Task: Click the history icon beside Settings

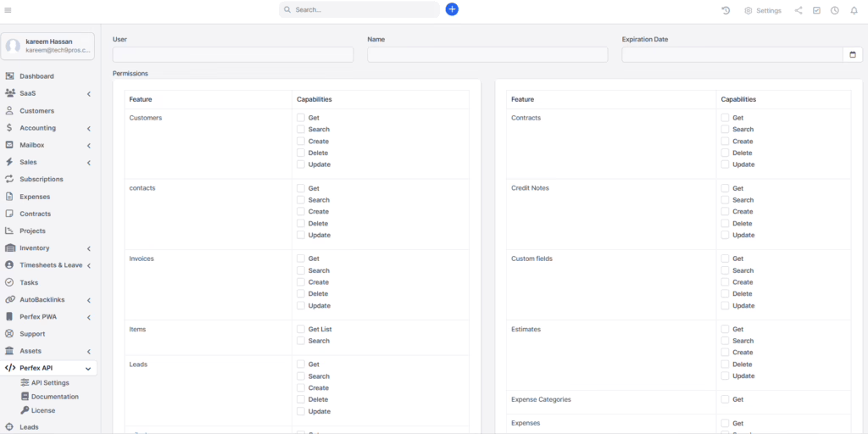Action: (726, 11)
